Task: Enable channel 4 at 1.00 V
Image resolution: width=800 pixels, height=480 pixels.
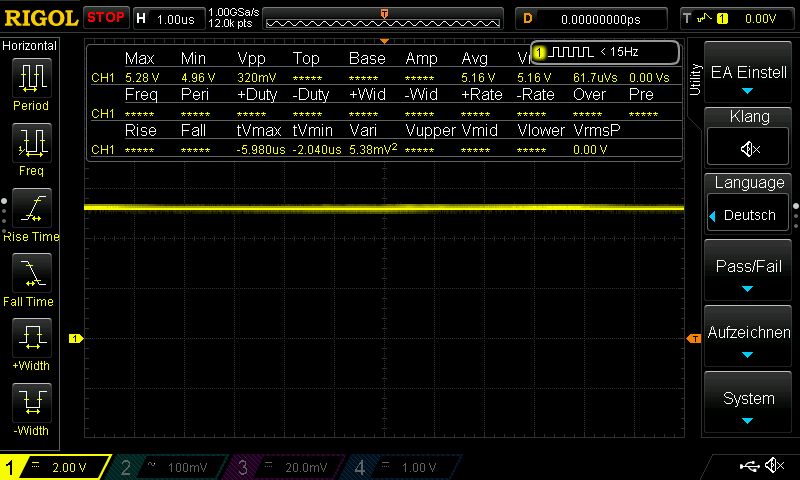Action: click(x=405, y=467)
